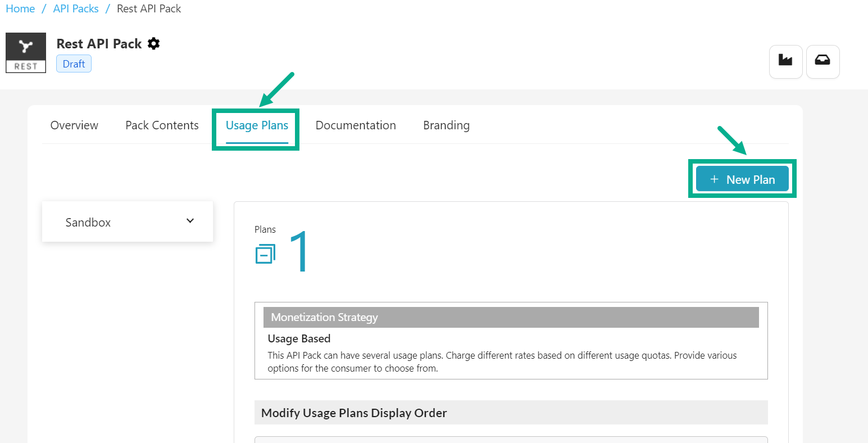Click the Rest API Pack breadcrumb text
This screenshot has width=868, height=443.
pos(149,9)
